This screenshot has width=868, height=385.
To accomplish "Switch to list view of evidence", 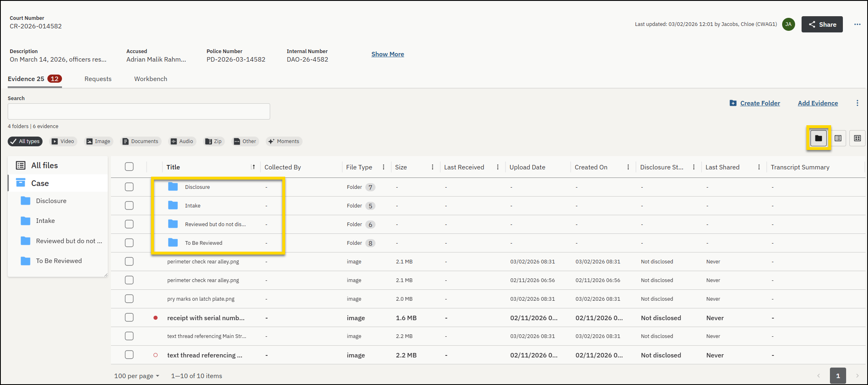I will [838, 138].
